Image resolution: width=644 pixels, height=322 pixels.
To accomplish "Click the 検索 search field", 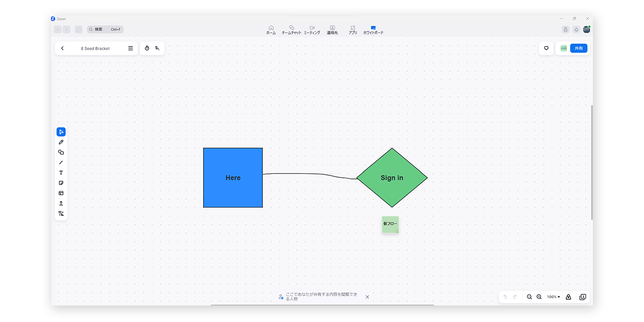I will tap(106, 30).
